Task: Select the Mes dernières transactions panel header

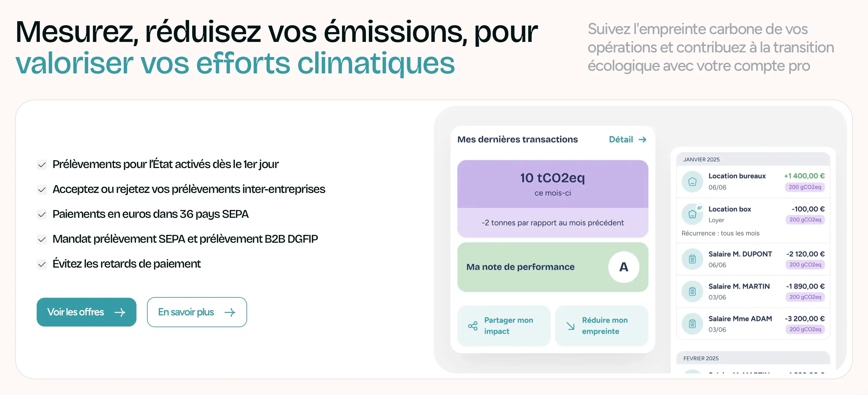Action: [517, 139]
